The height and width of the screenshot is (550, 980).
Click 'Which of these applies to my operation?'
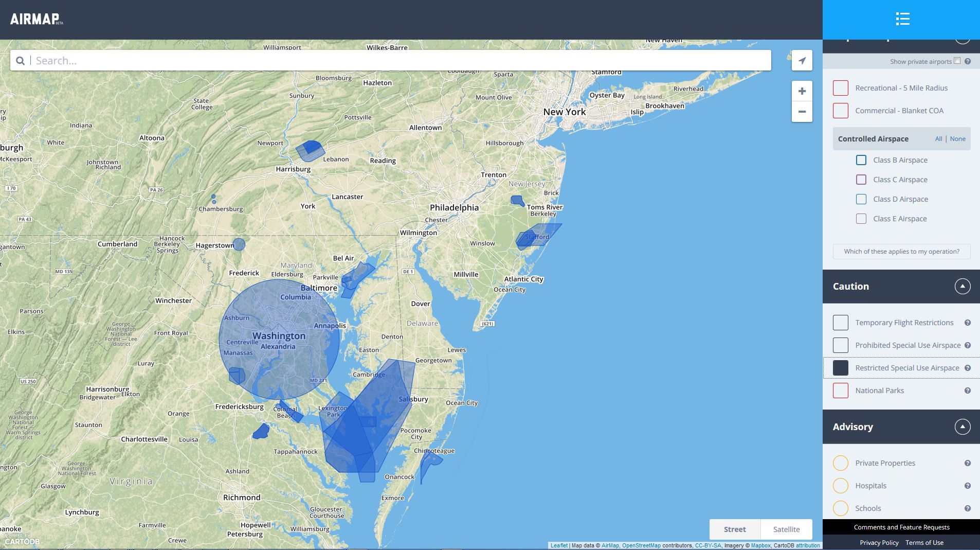[x=901, y=252]
